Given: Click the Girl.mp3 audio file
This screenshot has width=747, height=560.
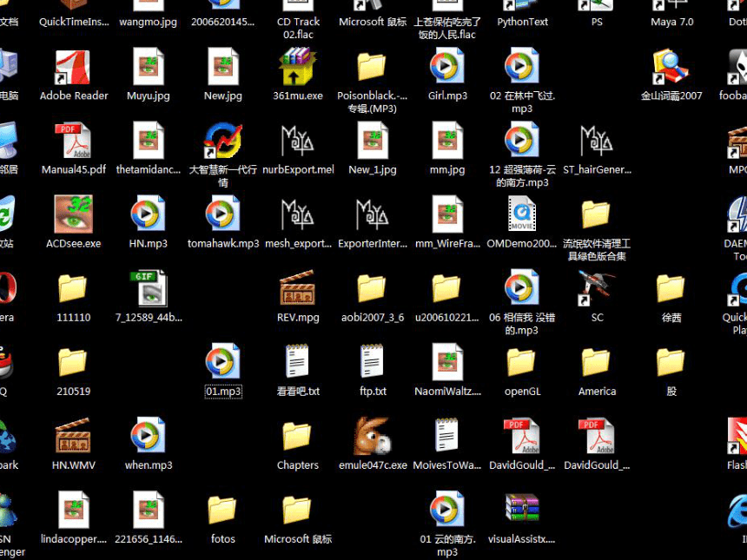Looking at the screenshot, I should coord(446,66).
